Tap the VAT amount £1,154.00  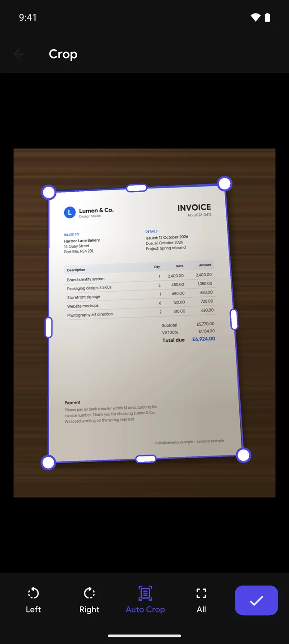click(x=206, y=331)
